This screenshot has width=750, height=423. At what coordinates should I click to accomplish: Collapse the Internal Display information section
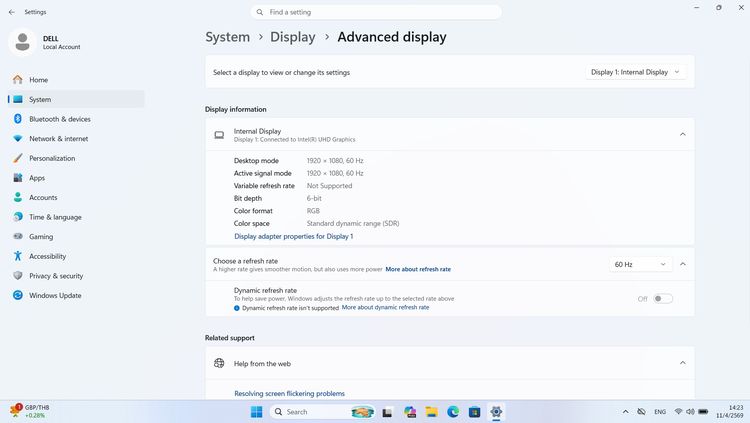click(683, 134)
